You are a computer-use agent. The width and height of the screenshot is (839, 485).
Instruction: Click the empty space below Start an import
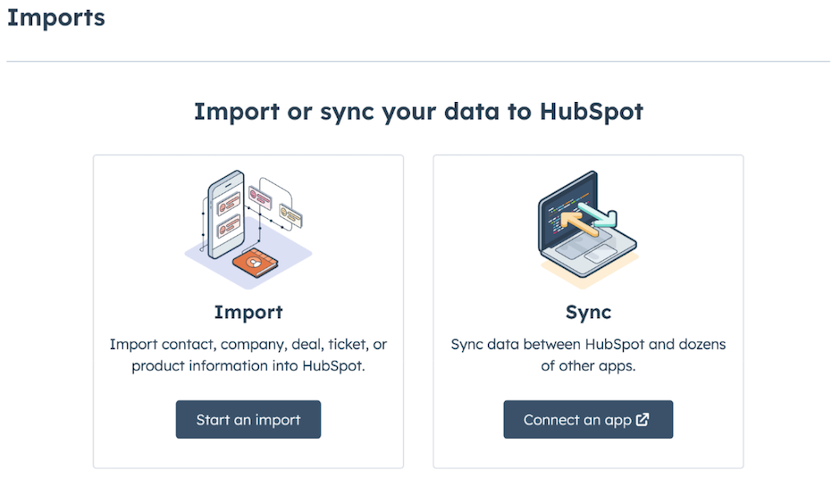pyautogui.click(x=248, y=453)
